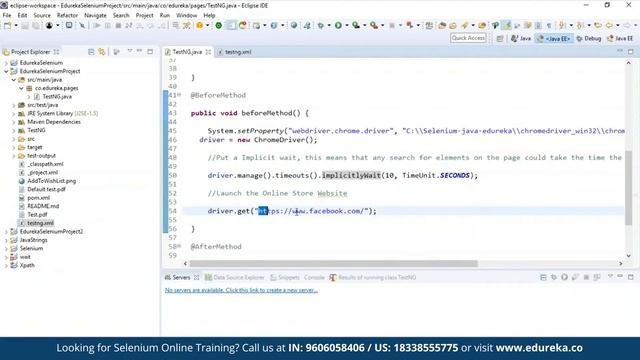
Task: Expand the EdurekaSeleniumProject2 project
Action: click(6, 232)
